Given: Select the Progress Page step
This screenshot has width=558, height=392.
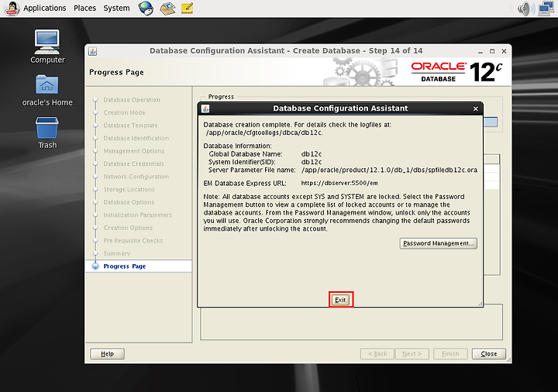Looking at the screenshot, I should (125, 266).
